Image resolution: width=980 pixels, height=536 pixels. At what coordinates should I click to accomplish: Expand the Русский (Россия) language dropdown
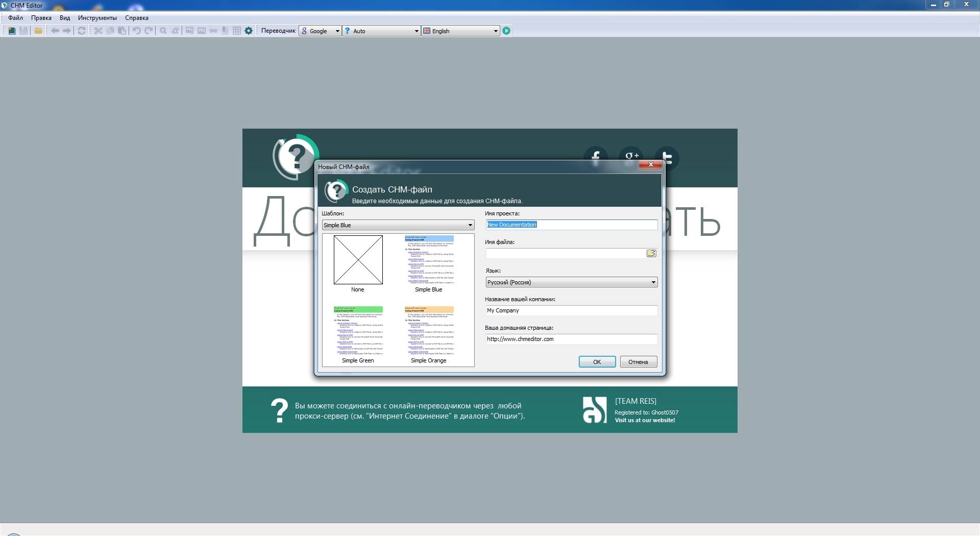[572, 282]
